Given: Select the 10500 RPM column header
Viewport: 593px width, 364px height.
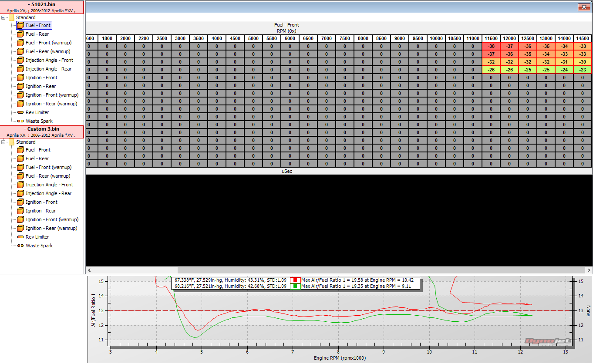Looking at the screenshot, I should pyautogui.click(x=455, y=38).
